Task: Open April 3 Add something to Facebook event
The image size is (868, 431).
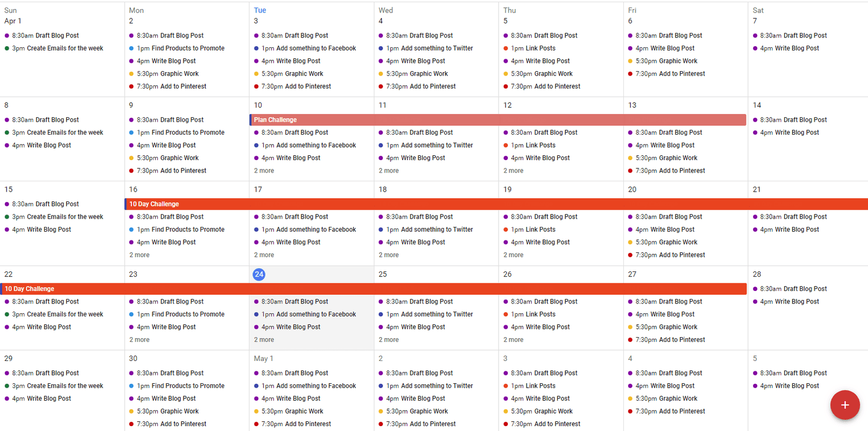Action: [305, 48]
